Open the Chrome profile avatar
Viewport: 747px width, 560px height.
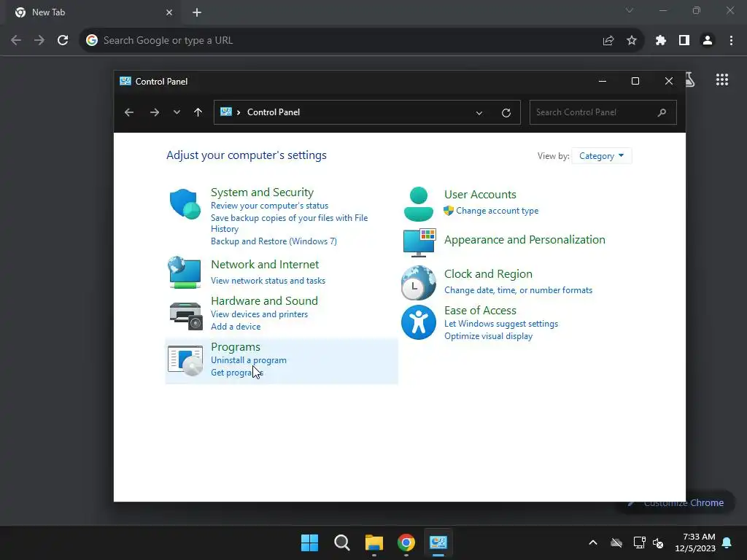pyautogui.click(x=708, y=41)
